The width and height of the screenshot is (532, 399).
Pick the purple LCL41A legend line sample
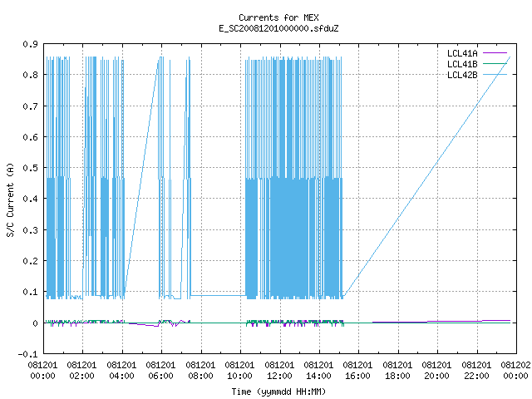coord(495,53)
